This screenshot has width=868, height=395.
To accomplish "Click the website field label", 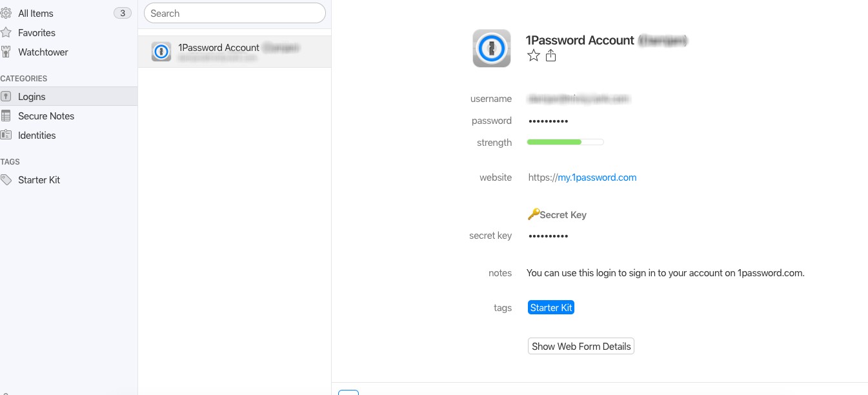I will [496, 177].
